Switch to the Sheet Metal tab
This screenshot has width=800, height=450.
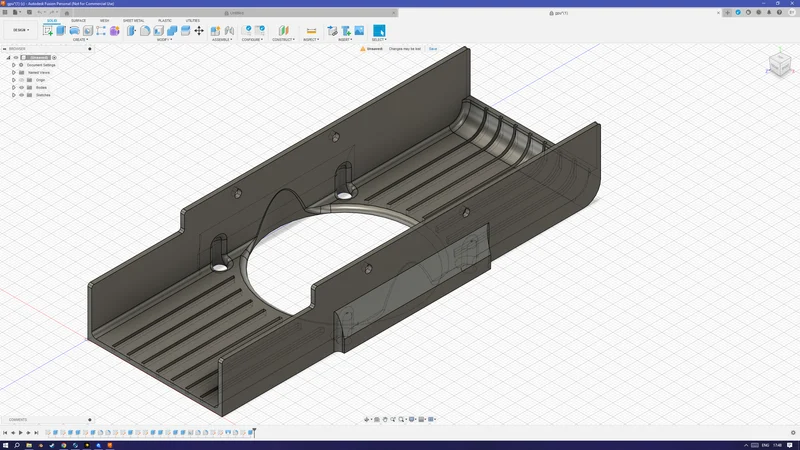pos(134,21)
